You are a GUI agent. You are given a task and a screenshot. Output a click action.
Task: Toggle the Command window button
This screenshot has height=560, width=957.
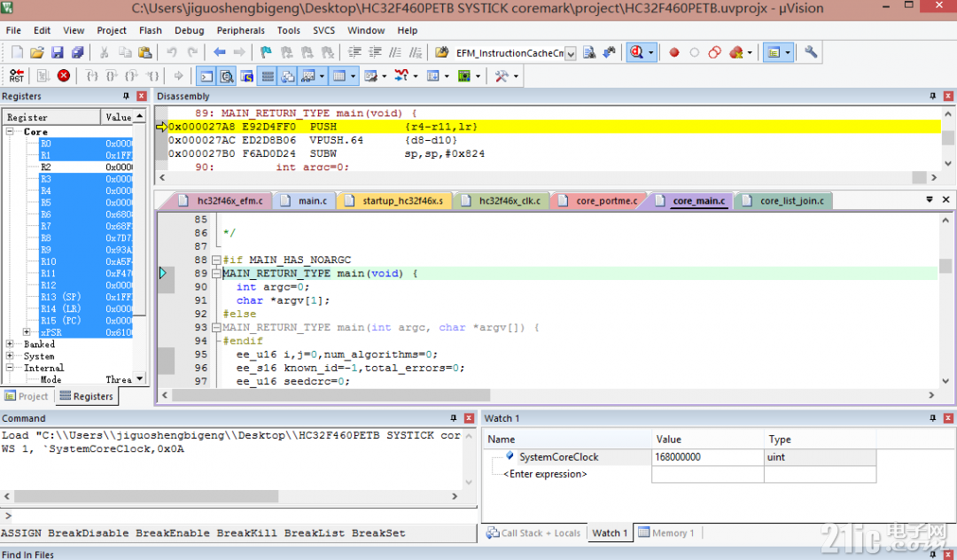point(206,76)
